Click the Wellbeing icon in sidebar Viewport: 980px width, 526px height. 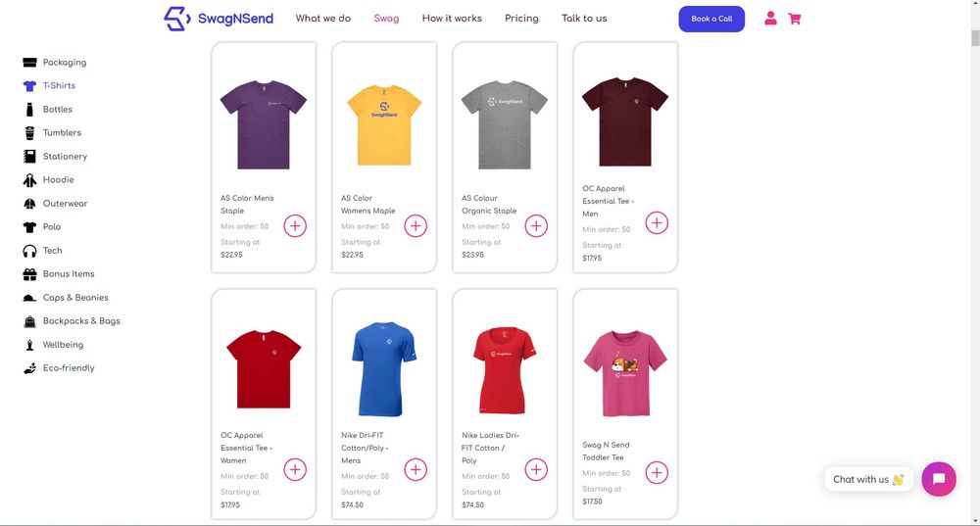point(29,345)
